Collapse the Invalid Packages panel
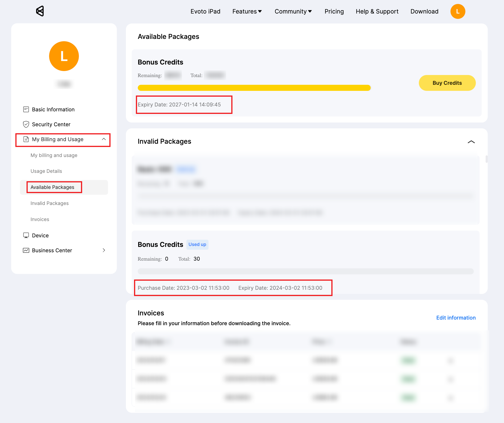Viewport: 504px width, 423px height. tap(471, 142)
